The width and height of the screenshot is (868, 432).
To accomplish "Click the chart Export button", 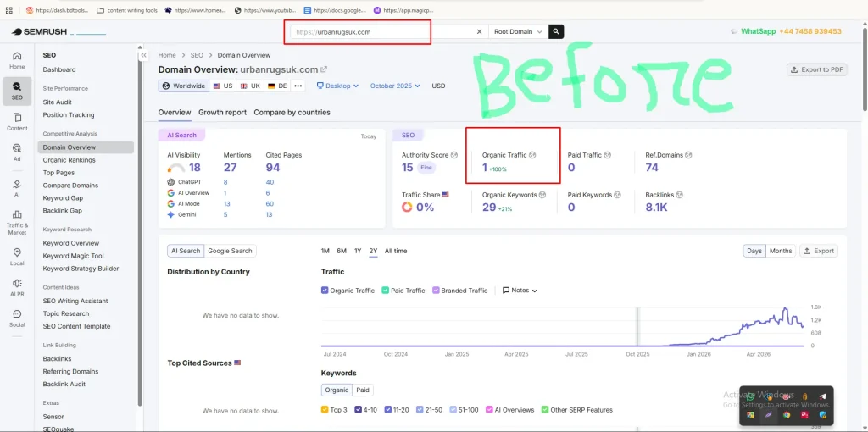I will pos(819,251).
